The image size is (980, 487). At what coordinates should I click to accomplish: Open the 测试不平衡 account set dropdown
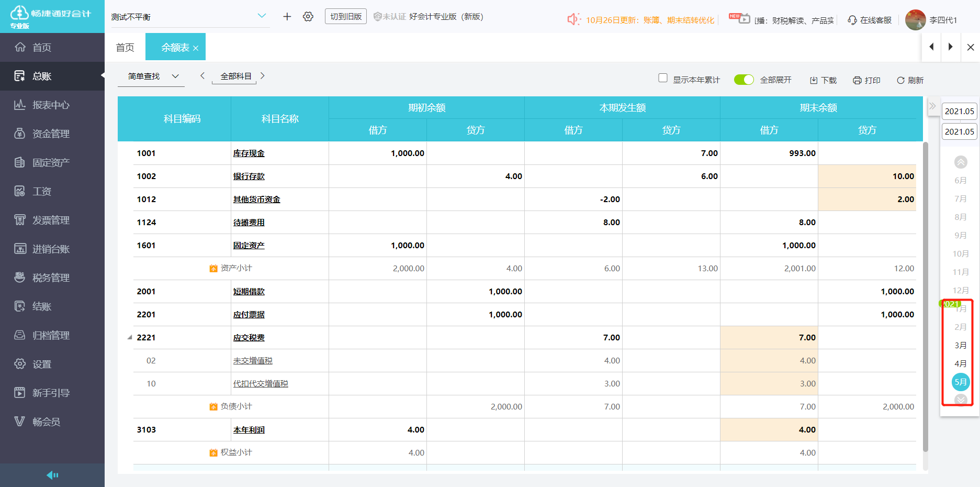(x=262, y=16)
